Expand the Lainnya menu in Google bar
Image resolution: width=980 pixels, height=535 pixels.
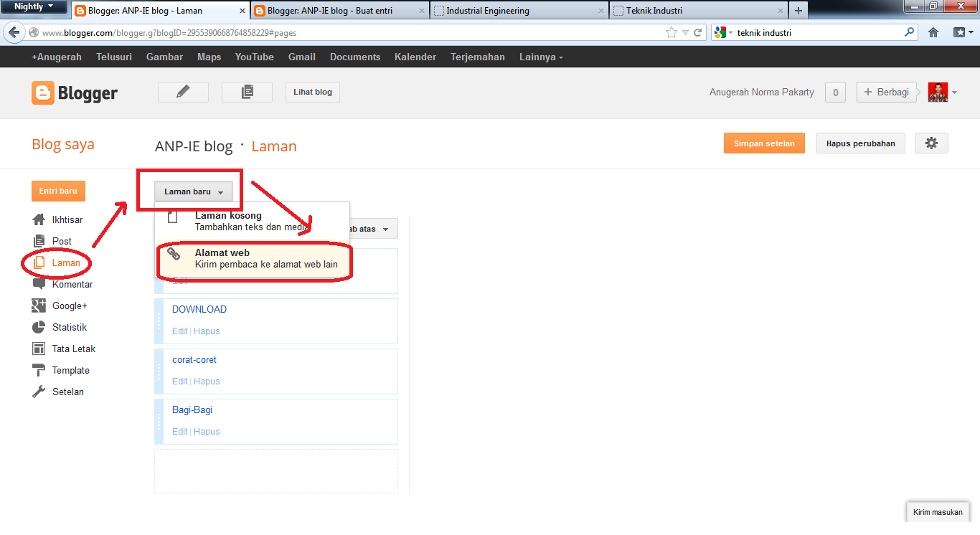[540, 57]
